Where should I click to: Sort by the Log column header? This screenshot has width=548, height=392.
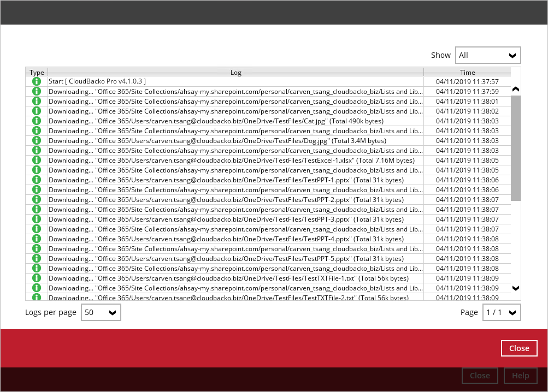pyautogui.click(x=235, y=72)
